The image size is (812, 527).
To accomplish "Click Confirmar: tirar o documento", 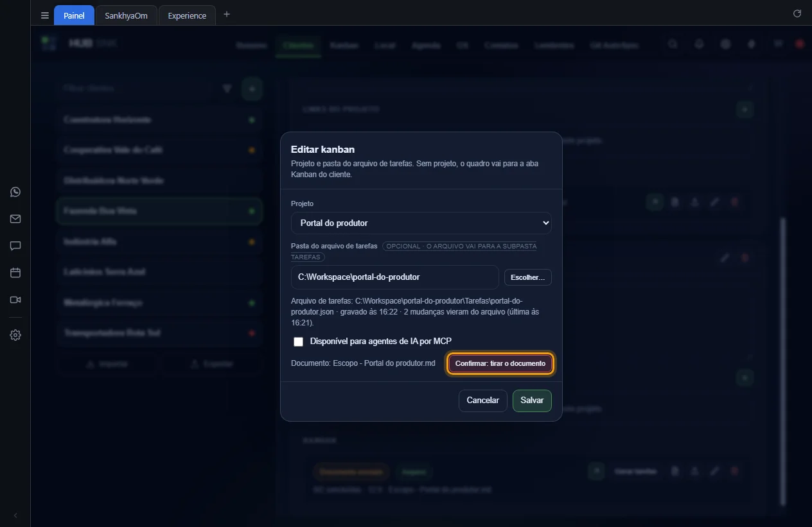I will pyautogui.click(x=500, y=363).
